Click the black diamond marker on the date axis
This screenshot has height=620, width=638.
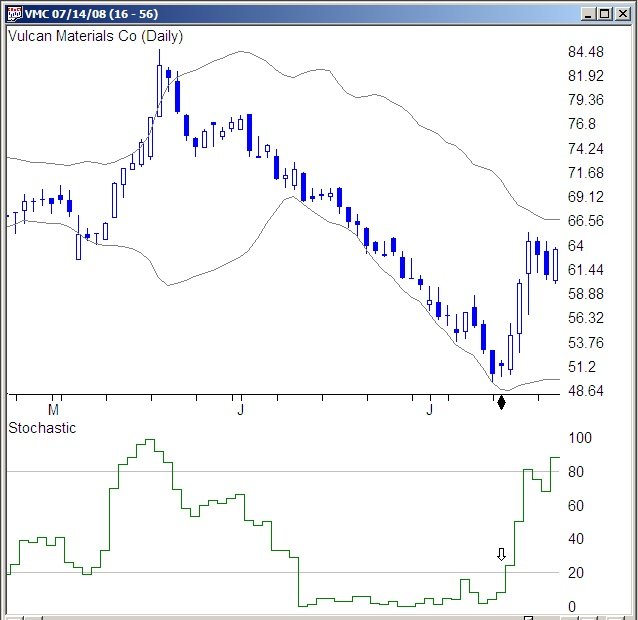pyautogui.click(x=502, y=402)
